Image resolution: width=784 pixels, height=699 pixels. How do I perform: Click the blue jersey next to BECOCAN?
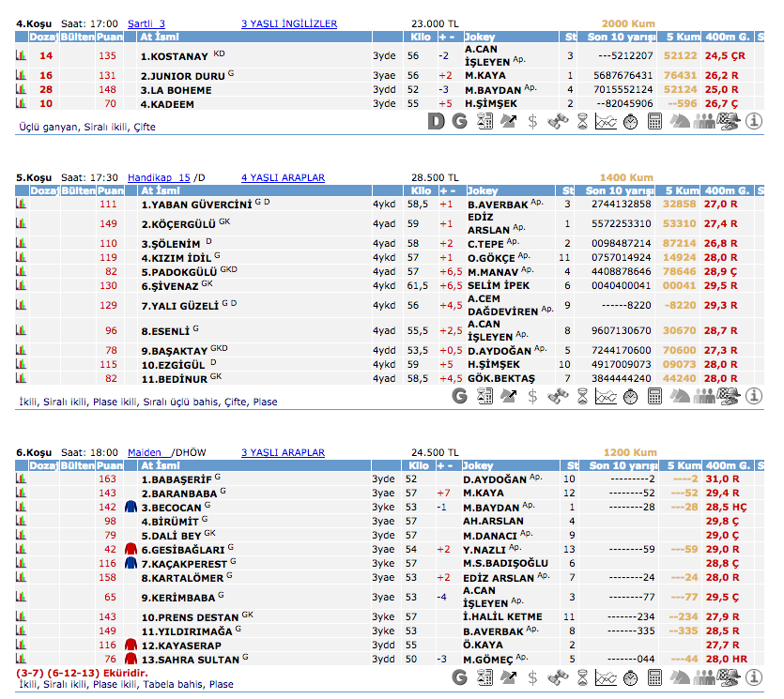[131, 507]
